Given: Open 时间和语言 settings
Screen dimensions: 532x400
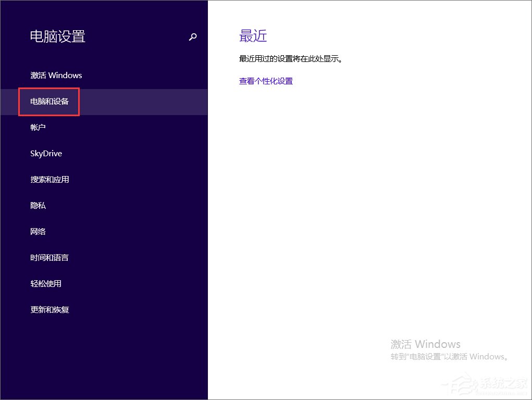Looking at the screenshot, I should [x=49, y=257].
